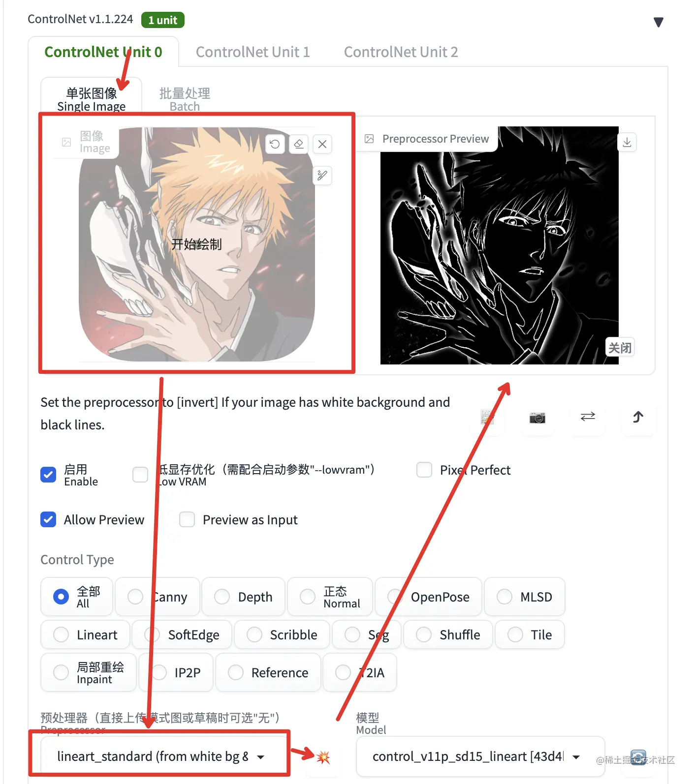The image size is (694, 784).
Task: Download the preprocessor preview image
Action: 627,142
